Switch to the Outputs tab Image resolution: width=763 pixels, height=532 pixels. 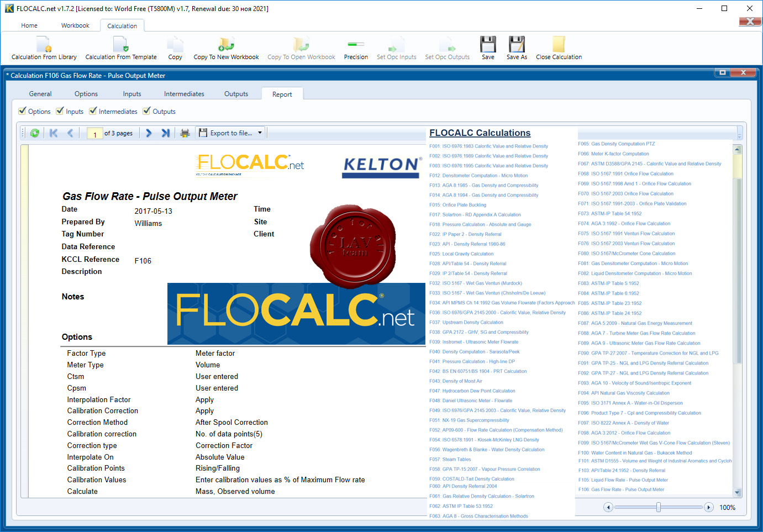click(x=236, y=94)
